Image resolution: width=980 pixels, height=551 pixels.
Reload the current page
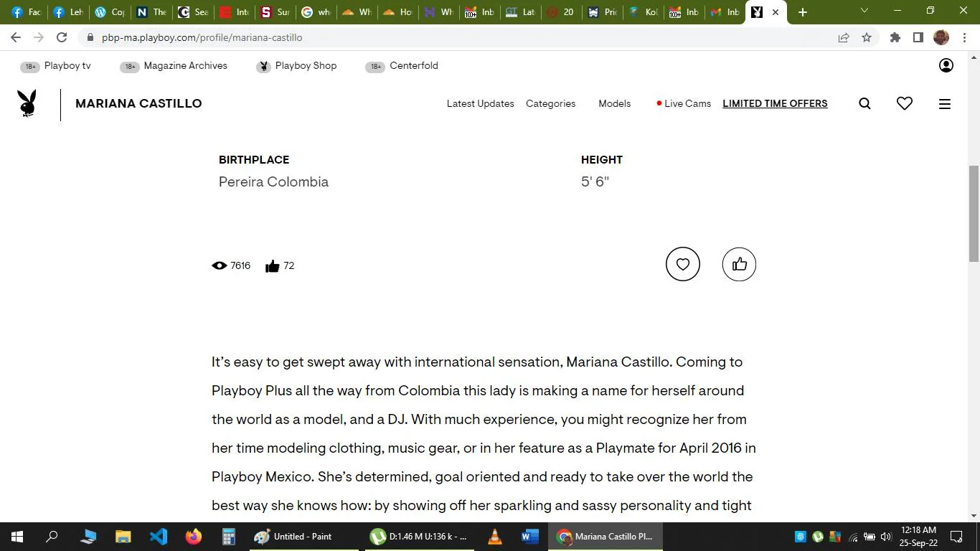(62, 37)
